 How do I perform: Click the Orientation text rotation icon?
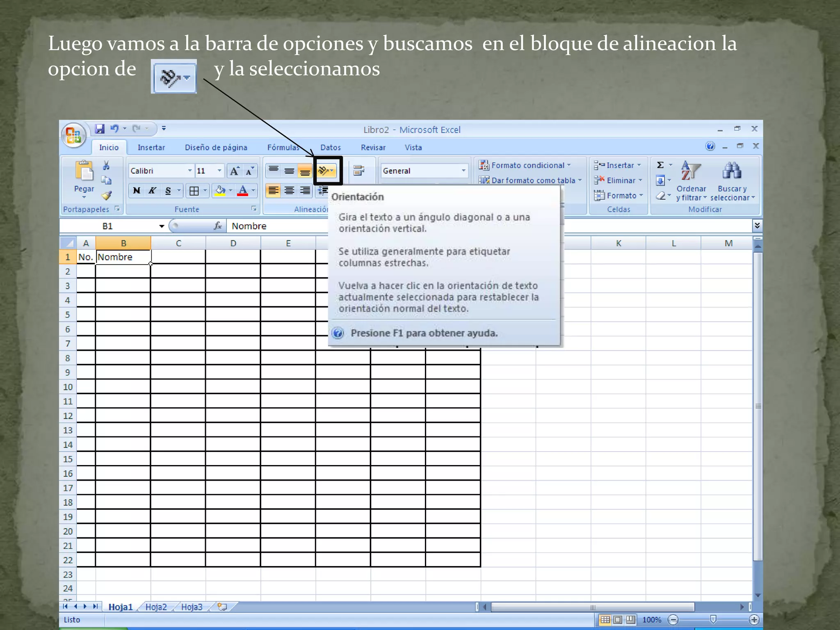coord(324,171)
